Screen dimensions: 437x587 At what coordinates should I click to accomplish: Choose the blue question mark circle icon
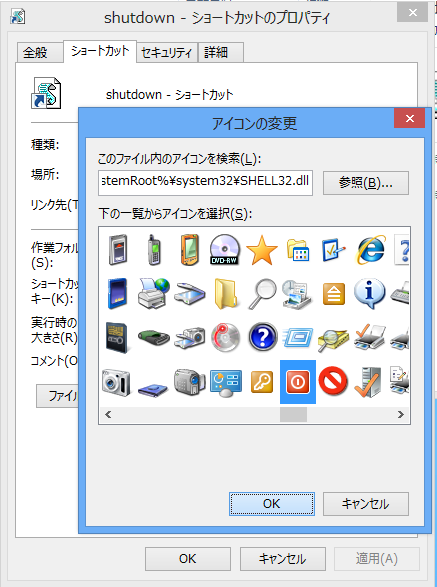coord(263,337)
